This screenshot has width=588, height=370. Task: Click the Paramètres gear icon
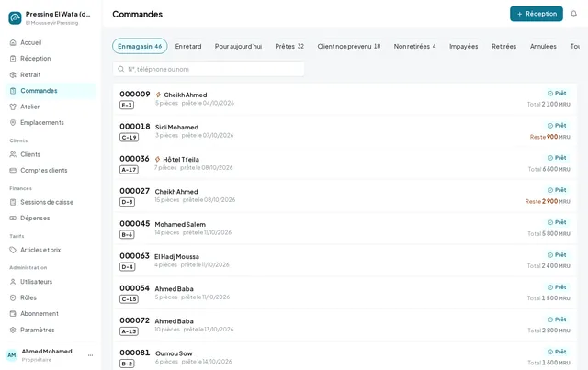point(13,330)
